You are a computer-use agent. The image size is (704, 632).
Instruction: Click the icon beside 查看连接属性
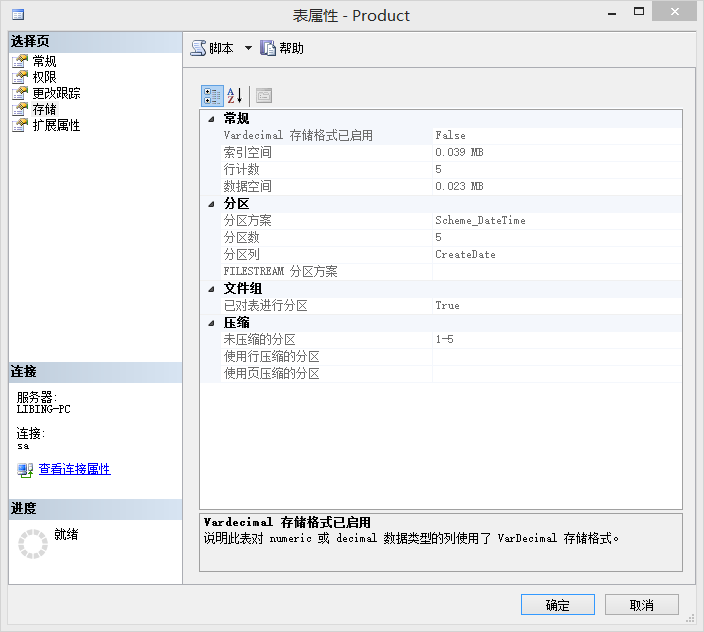[x=25, y=470]
